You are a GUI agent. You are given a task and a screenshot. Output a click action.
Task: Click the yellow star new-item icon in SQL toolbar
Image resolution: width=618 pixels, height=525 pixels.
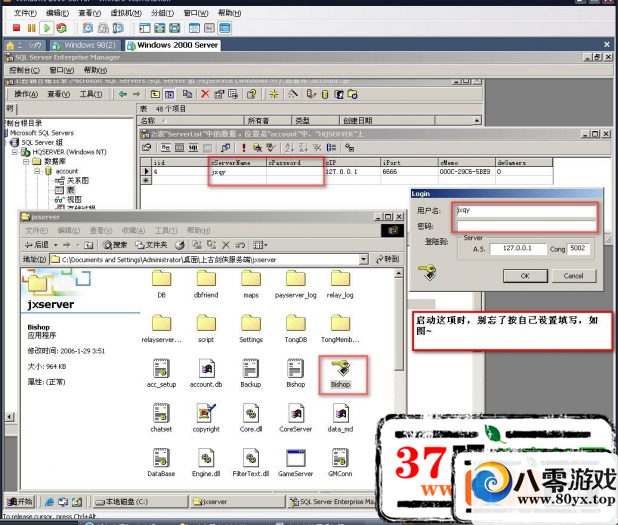tap(274, 94)
